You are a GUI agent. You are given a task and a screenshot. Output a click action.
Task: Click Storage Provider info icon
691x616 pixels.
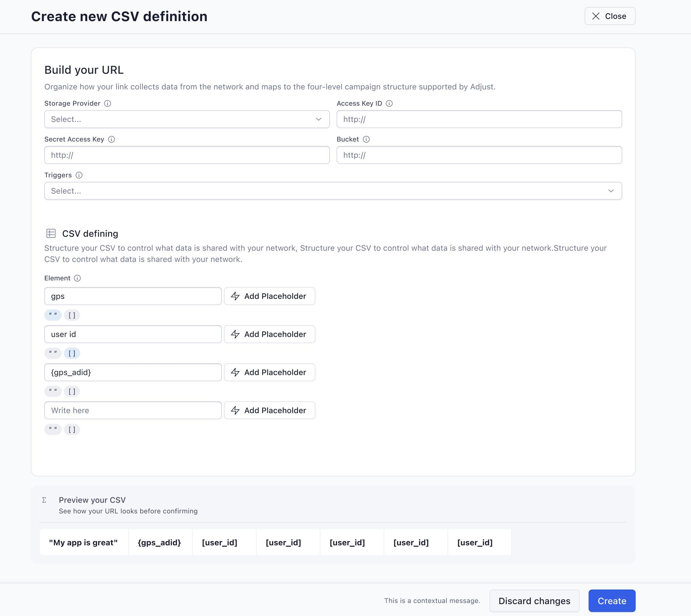click(x=108, y=103)
